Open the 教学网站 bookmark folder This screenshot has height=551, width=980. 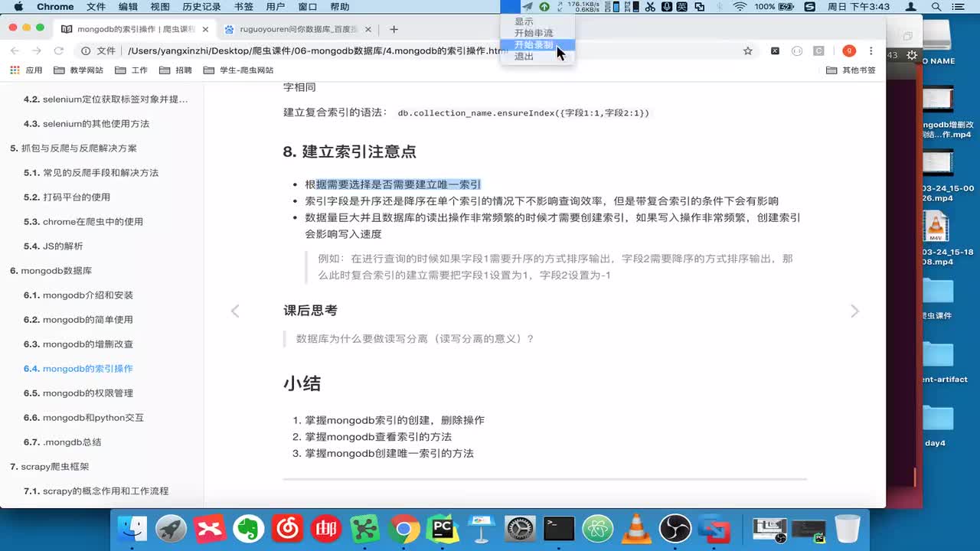click(79, 70)
